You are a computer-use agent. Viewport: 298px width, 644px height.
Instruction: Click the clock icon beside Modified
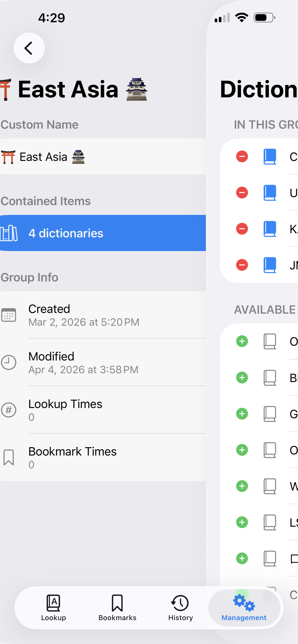9,363
